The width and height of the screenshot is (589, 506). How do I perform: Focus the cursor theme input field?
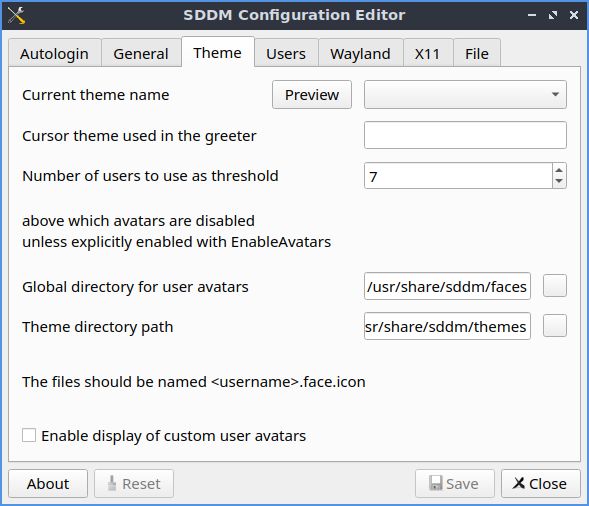click(465, 135)
